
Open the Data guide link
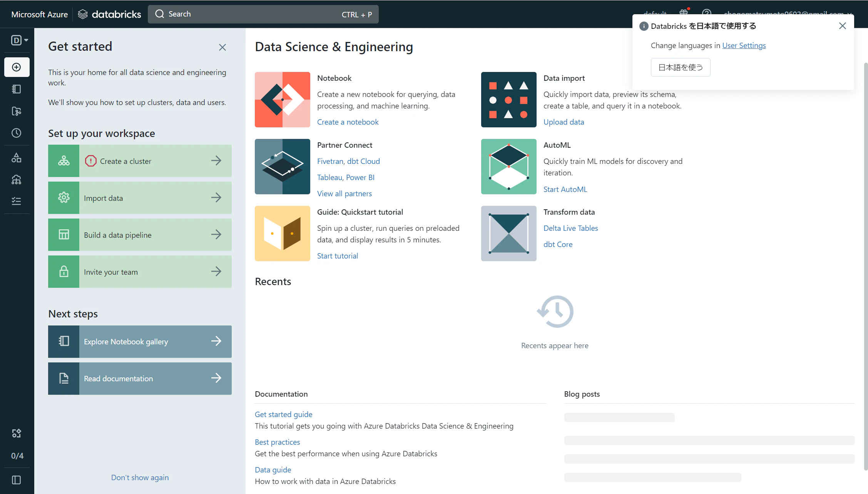tap(273, 470)
